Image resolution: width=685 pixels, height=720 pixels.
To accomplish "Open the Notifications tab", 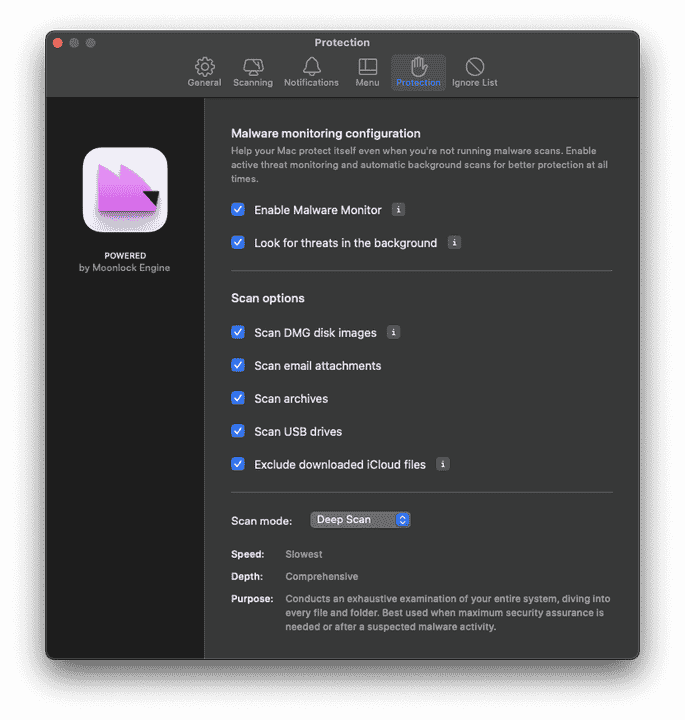I will 311,72.
